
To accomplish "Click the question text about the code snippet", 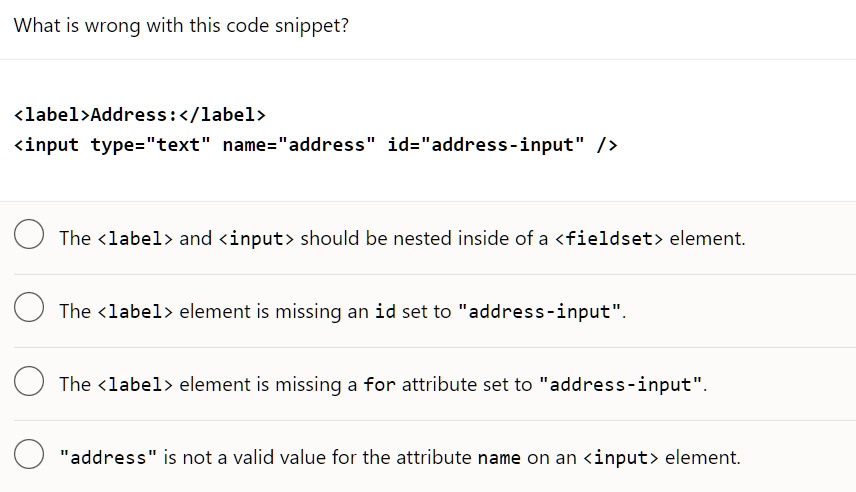I will tap(181, 26).
